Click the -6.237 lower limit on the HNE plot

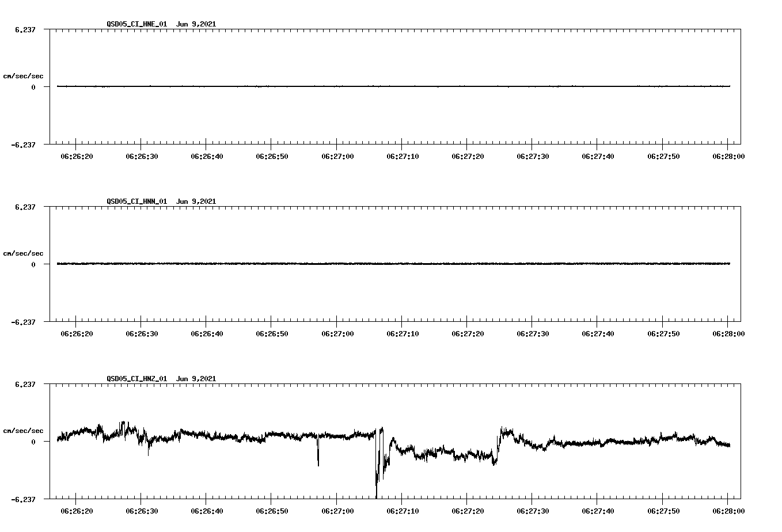point(23,145)
